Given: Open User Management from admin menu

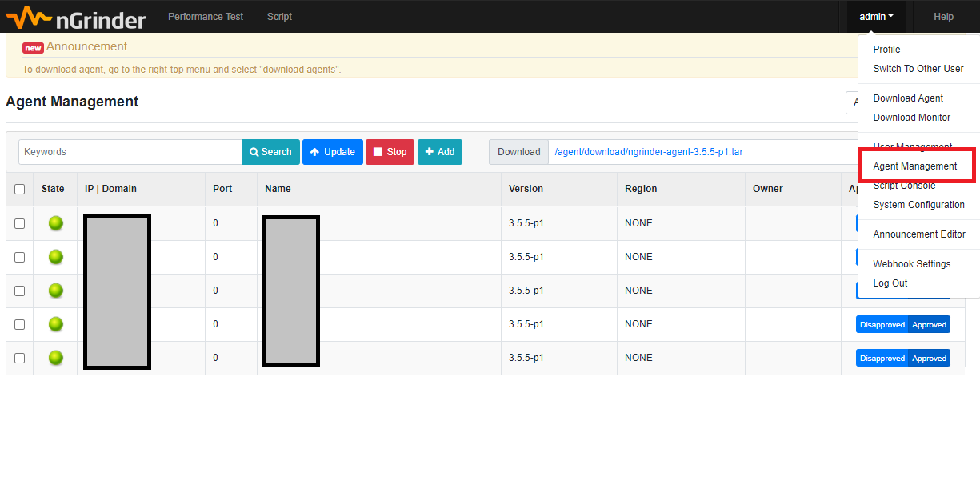Looking at the screenshot, I should pyautogui.click(x=912, y=146).
